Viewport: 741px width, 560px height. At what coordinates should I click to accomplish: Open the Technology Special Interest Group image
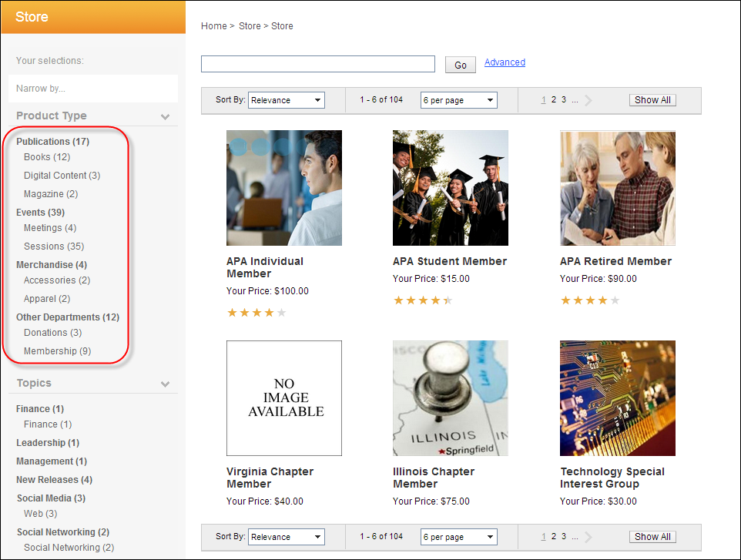point(618,398)
